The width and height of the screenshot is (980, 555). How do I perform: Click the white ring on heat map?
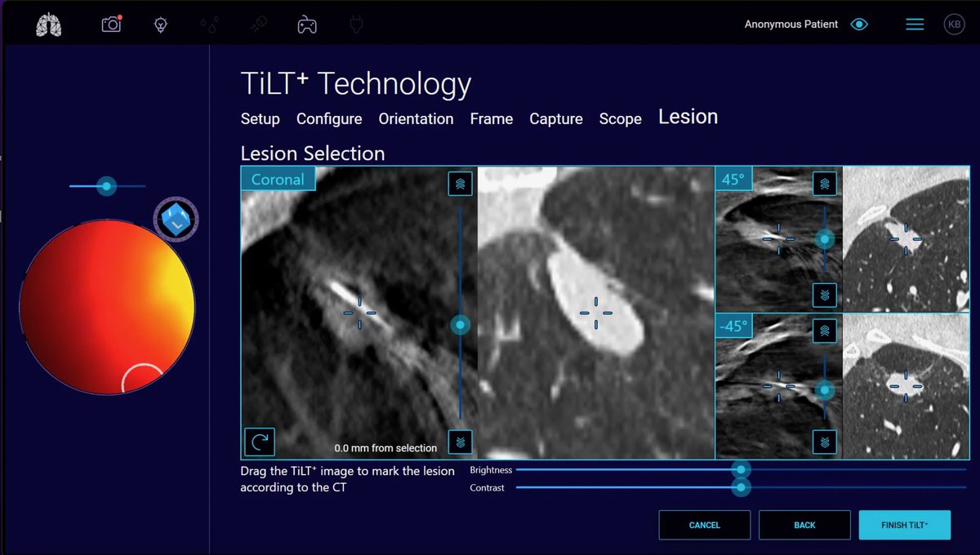pos(144,378)
